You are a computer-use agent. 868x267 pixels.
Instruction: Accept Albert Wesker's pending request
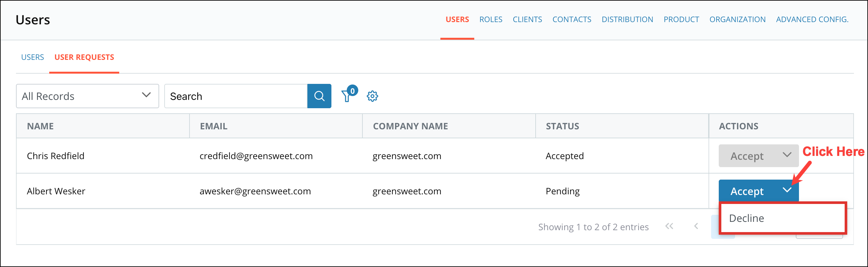(x=748, y=191)
